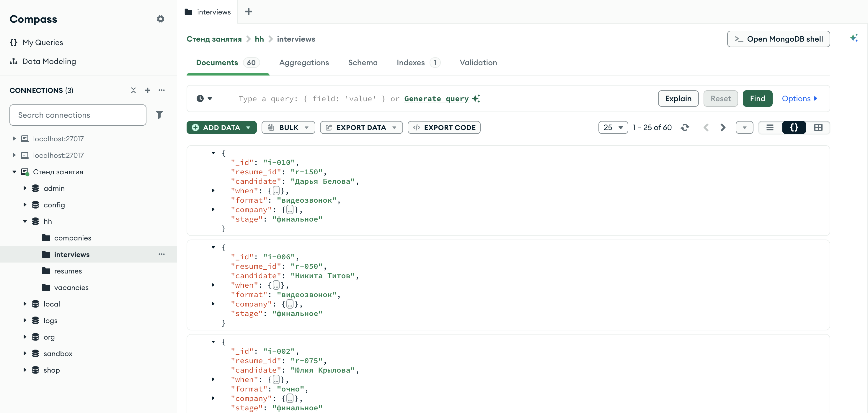Open documents per page dropdown 25
Screen dimensions: 868x413
[613, 127]
